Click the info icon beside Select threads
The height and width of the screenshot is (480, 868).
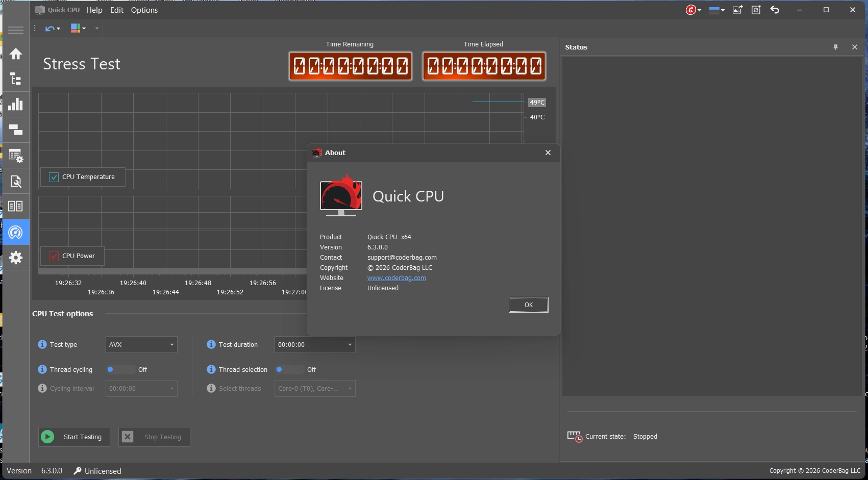point(211,388)
